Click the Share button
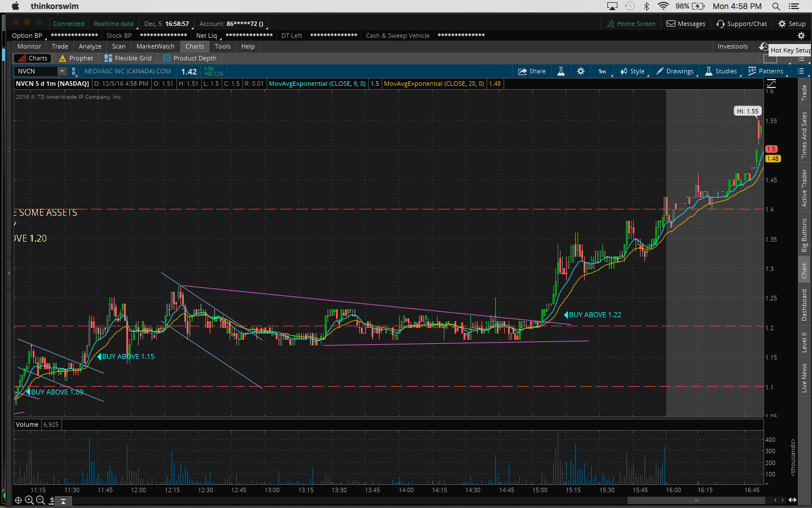Screen dimensions: 812x508 (x=532, y=71)
